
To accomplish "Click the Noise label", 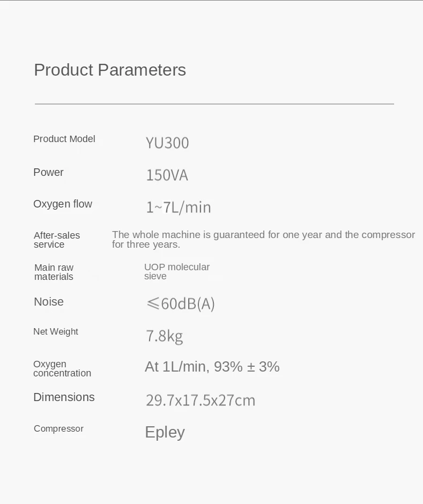I will [x=49, y=302].
